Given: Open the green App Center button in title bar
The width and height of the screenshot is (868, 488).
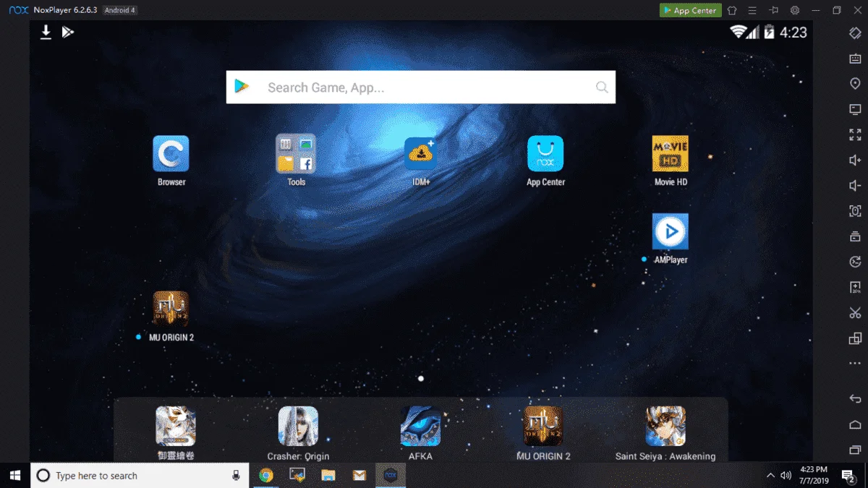Looking at the screenshot, I should click(x=690, y=10).
